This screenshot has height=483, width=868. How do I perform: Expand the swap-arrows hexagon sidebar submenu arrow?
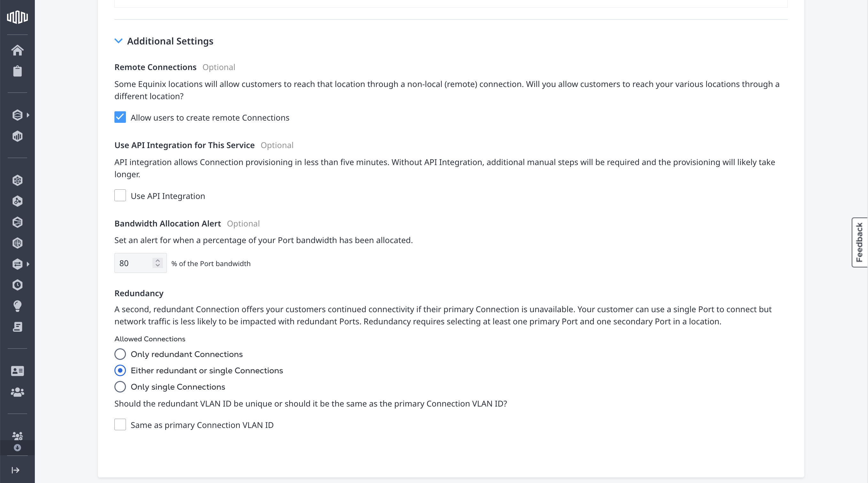(x=28, y=264)
